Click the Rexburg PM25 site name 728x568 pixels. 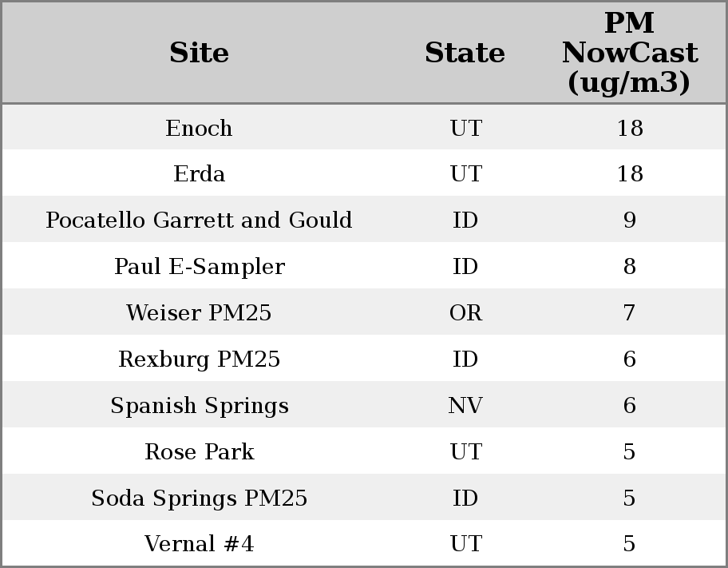click(199, 359)
